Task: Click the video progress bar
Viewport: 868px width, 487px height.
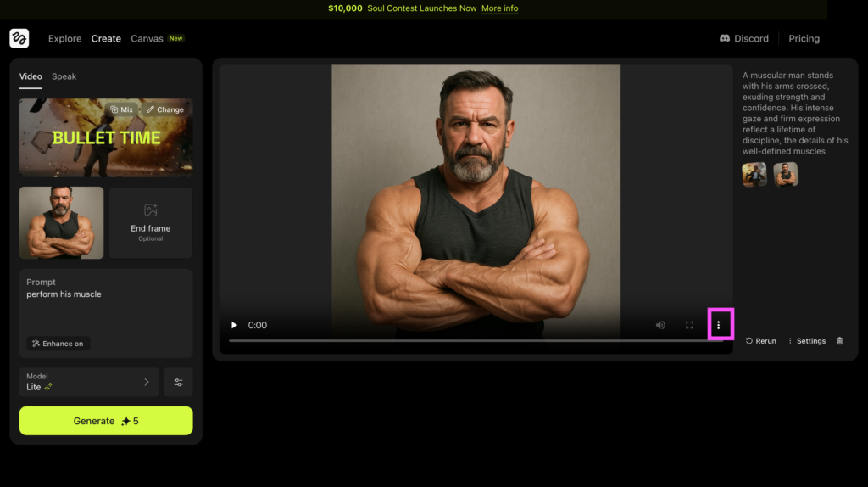Action: [466, 341]
